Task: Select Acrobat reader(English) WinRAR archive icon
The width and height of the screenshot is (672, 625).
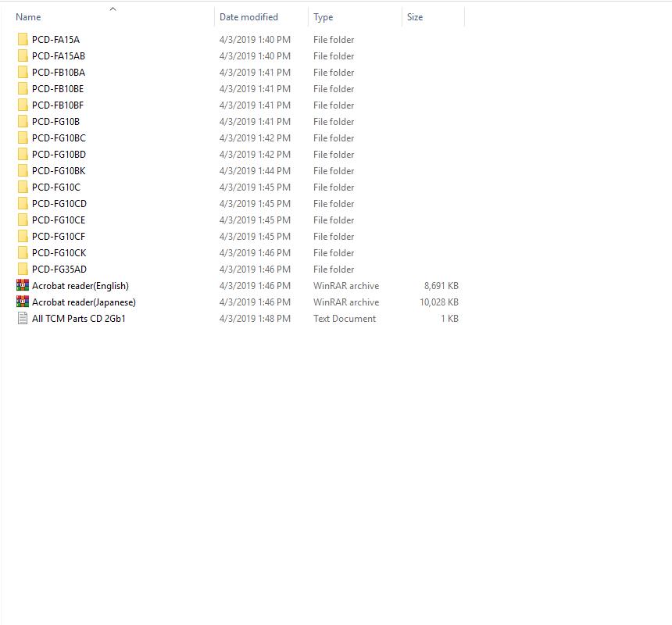Action: pos(23,286)
